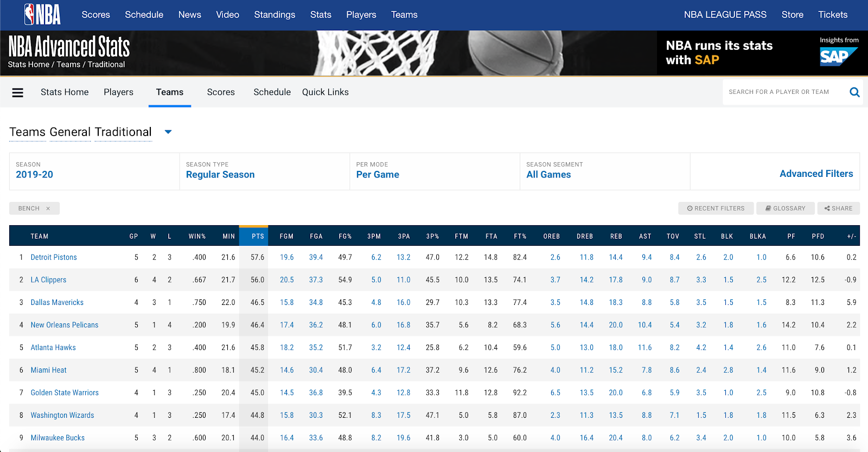868x452 pixels.
Task: Go to News in the top menu
Action: pyautogui.click(x=190, y=15)
